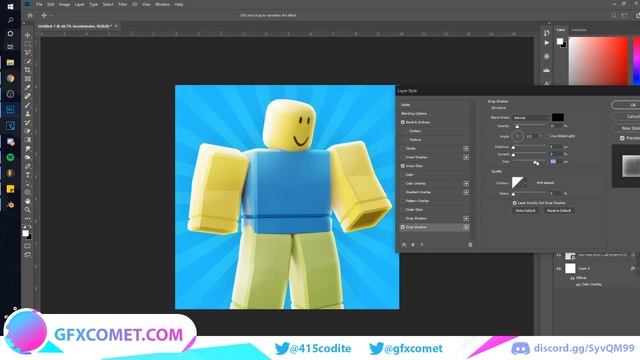The height and width of the screenshot is (360, 640).
Task: Open Windows Start menu
Action: click(10, 7)
